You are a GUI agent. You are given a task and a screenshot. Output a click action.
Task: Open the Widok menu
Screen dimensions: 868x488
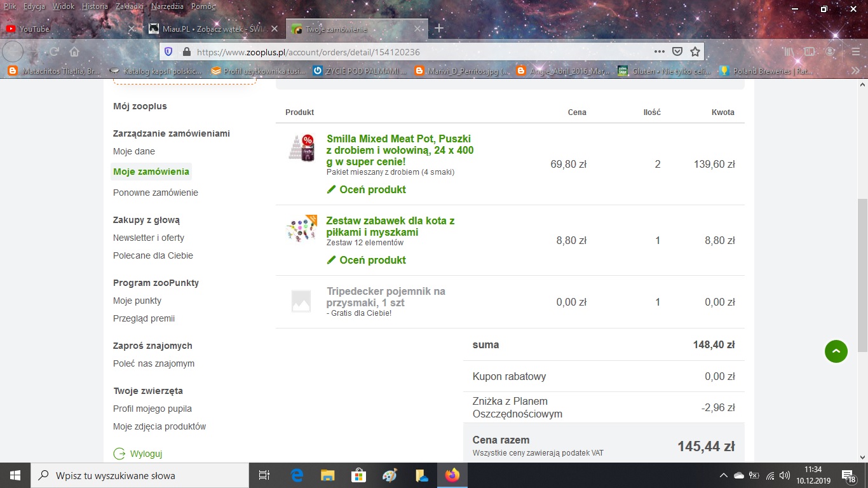pos(64,6)
